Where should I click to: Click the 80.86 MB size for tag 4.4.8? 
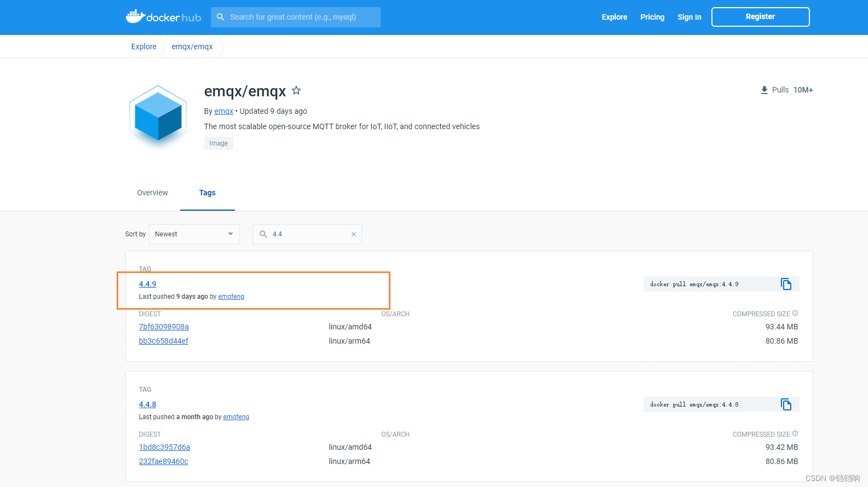coord(781,461)
